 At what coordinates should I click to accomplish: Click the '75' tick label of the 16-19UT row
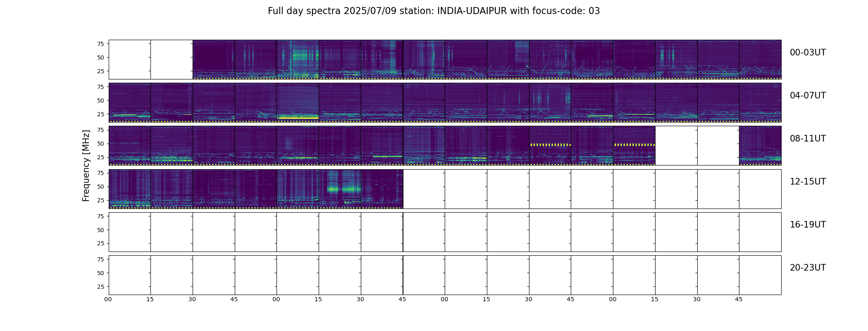[x=100, y=216]
